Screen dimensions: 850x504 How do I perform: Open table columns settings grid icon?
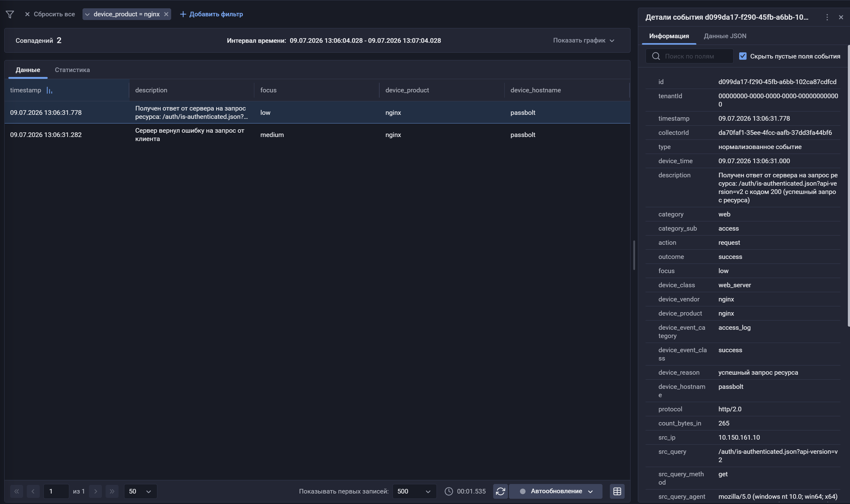[617, 491]
